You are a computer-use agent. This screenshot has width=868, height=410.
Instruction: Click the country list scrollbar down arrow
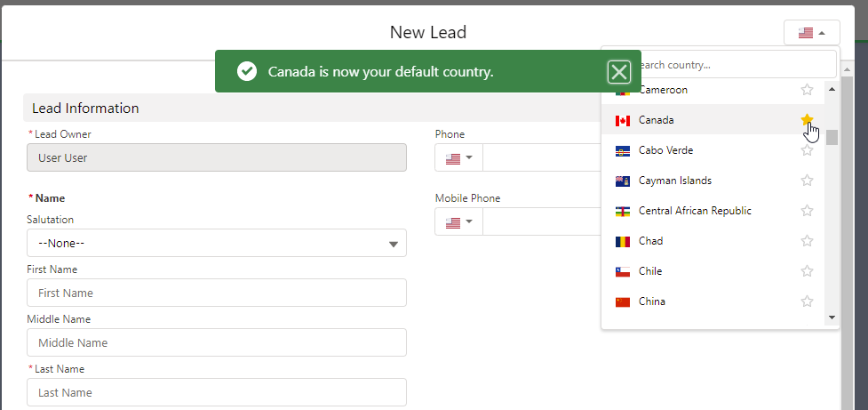832,318
